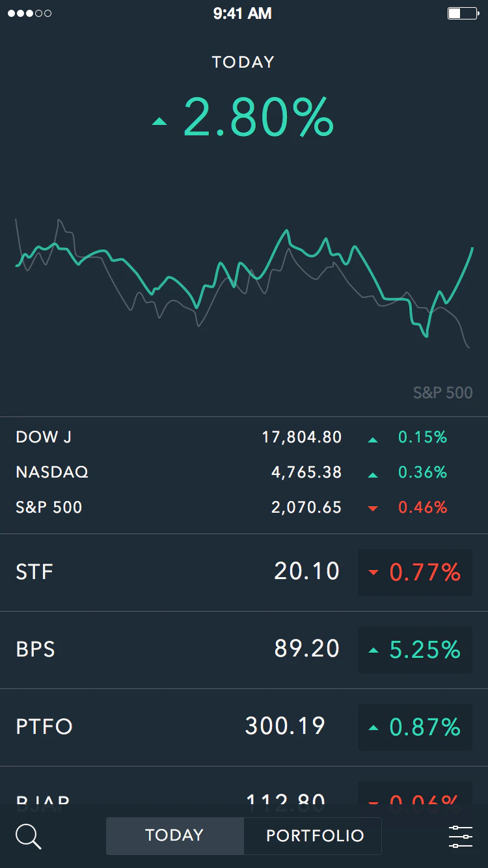Tap the DOW J green up arrow
The width and height of the screenshot is (488, 868).
pos(373,441)
